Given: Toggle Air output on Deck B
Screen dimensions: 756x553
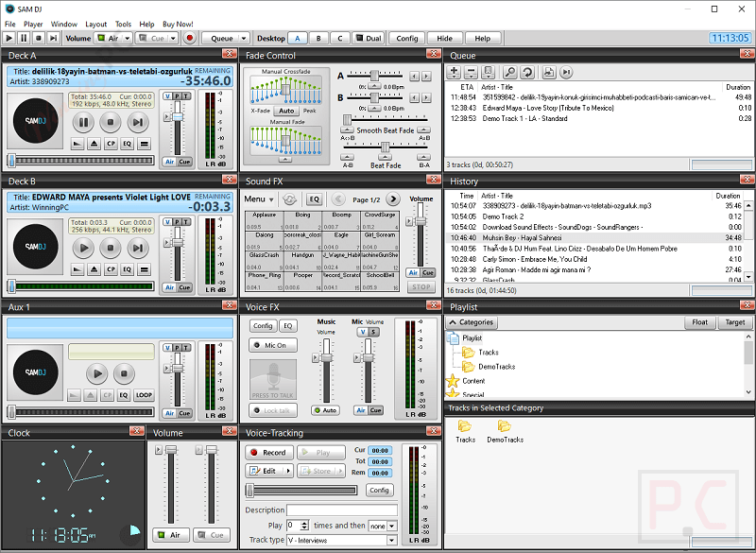Looking at the screenshot, I should (x=169, y=287).
